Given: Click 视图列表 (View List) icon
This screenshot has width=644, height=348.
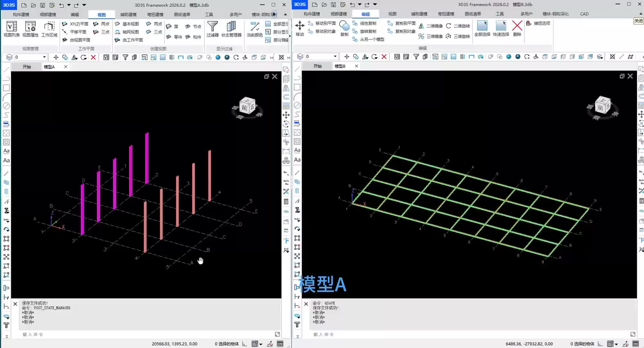Looking at the screenshot, I should (x=12, y=27).
